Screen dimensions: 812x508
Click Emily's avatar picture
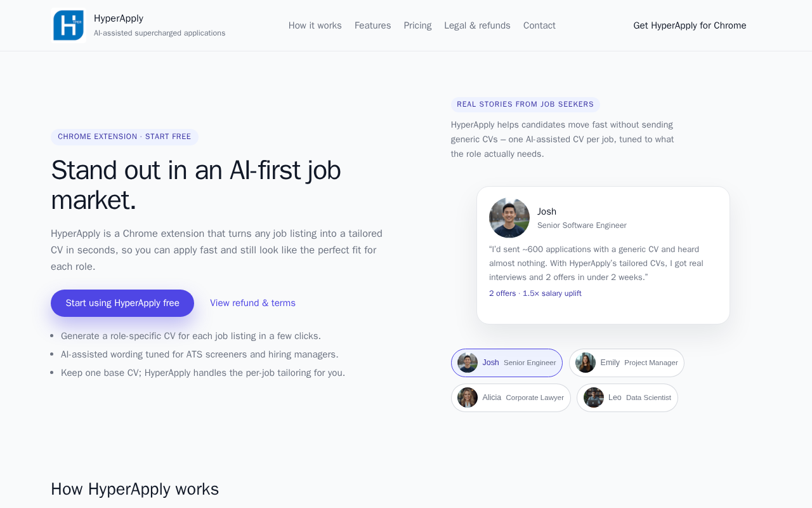[x=586, y=363]
